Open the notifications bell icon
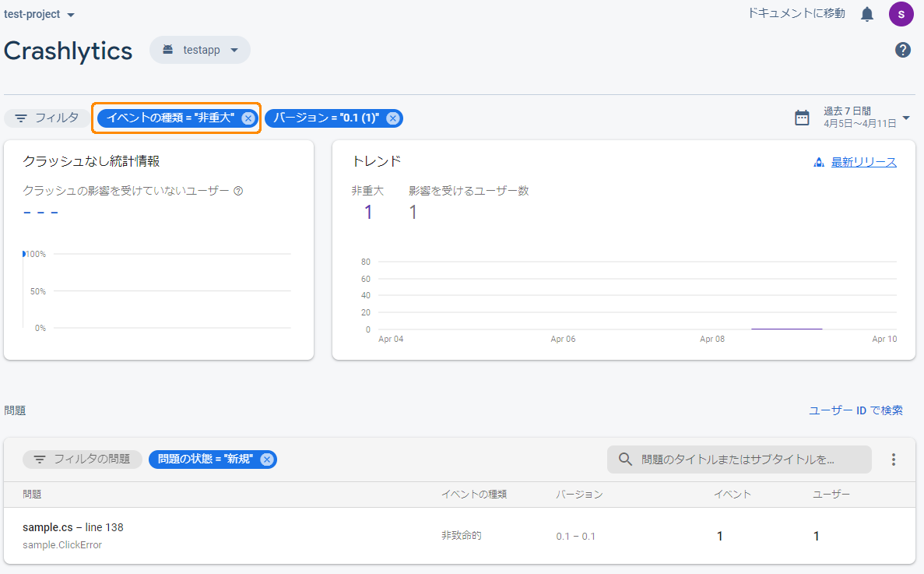This screenshot has width=924, height=574. 866,13
